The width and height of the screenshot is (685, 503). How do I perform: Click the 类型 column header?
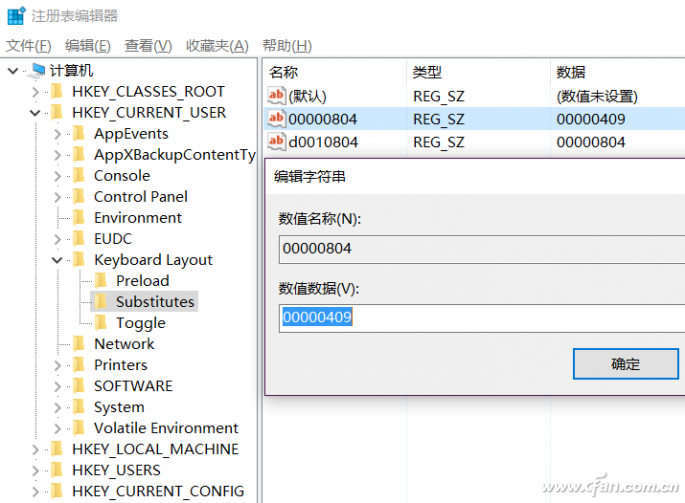[478, 72]
